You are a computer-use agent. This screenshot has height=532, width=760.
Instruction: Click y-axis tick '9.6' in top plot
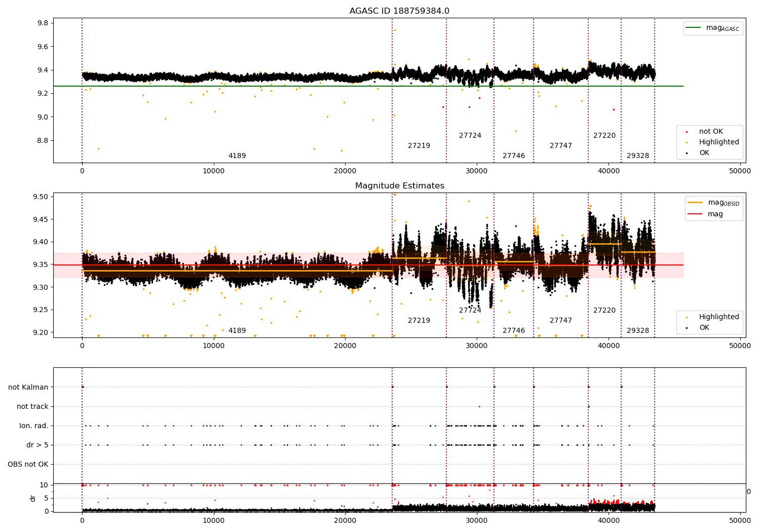[x=43, y=47]
